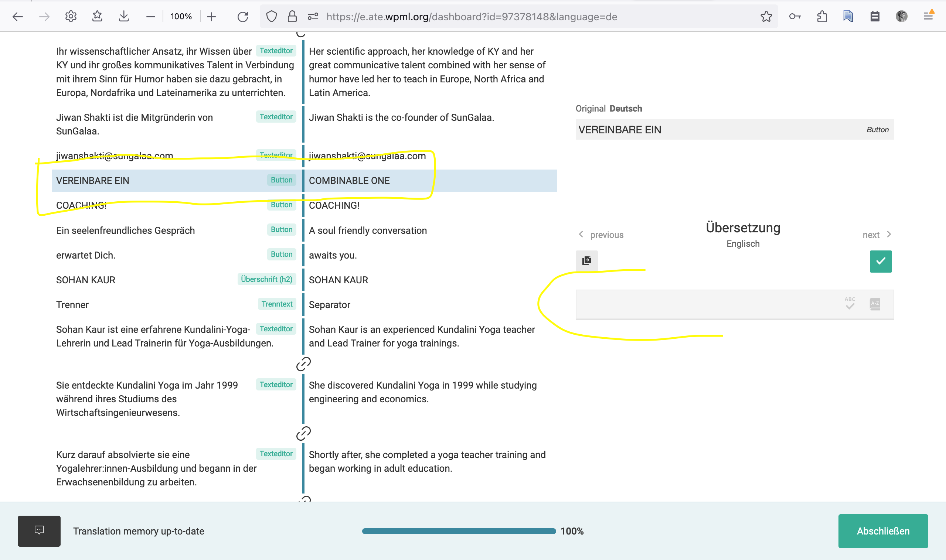
Task: Click browser zoom in plus button
Action: pyautogui.click(x=211, y=17)
